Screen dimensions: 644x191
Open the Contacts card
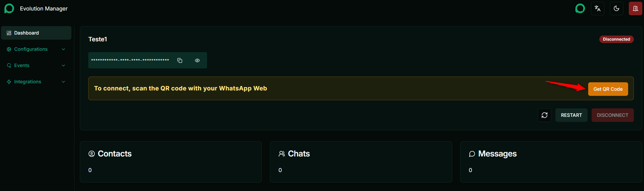click(x=171, y=162)
